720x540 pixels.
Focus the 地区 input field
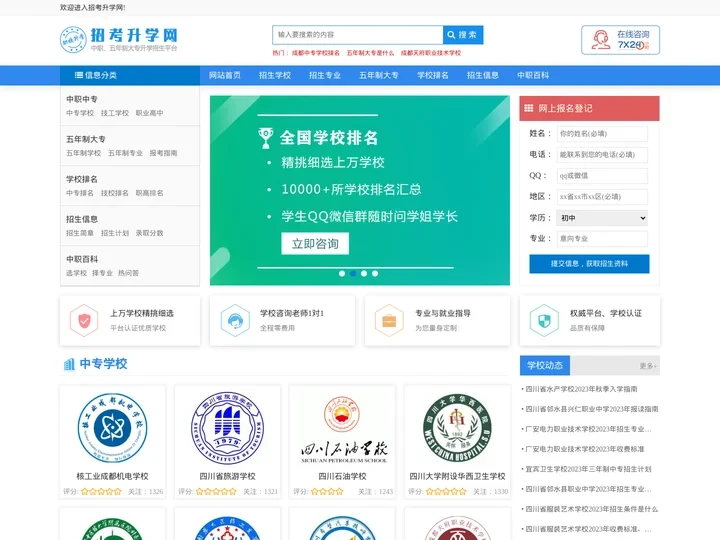(x=602, y=197)
